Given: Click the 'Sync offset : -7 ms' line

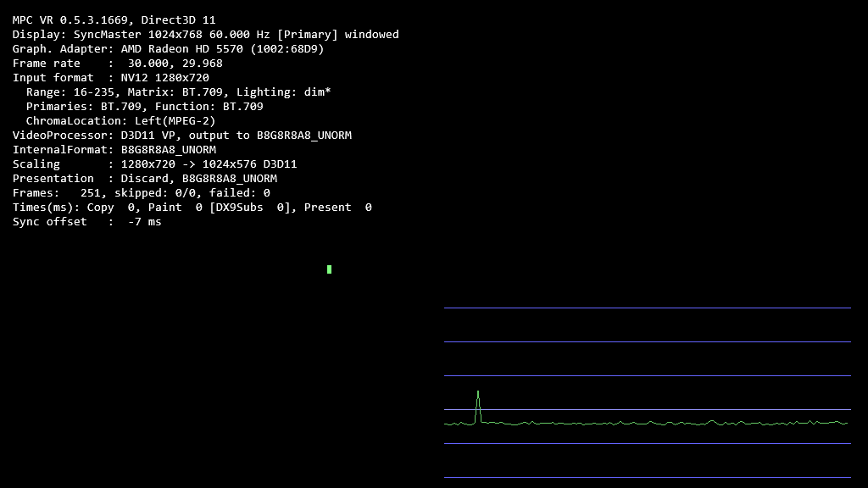Looking at the screenshot, I should (x=87, y=222).
